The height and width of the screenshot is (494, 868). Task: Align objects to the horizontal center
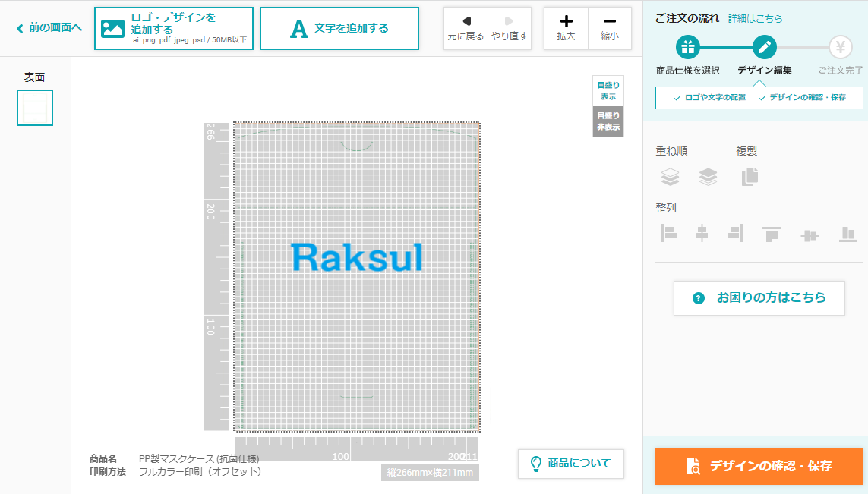[x=702, y=234]
